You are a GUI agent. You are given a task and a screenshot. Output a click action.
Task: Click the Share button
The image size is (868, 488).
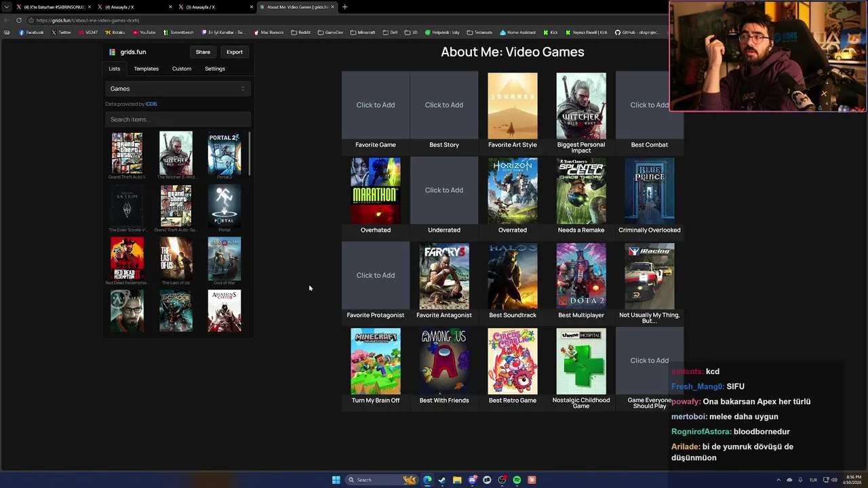[x=203, y=52]
